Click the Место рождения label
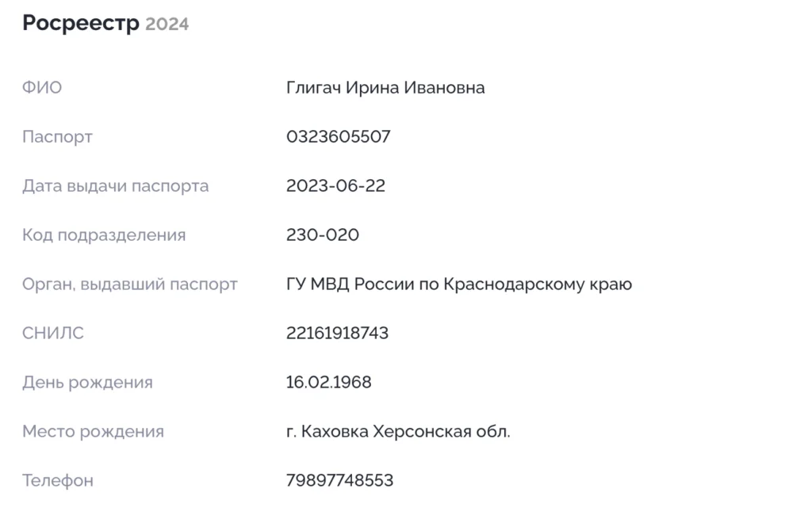The width and height of the screenshot is (812, 523). pyautogui.click(x=93, y=431)
